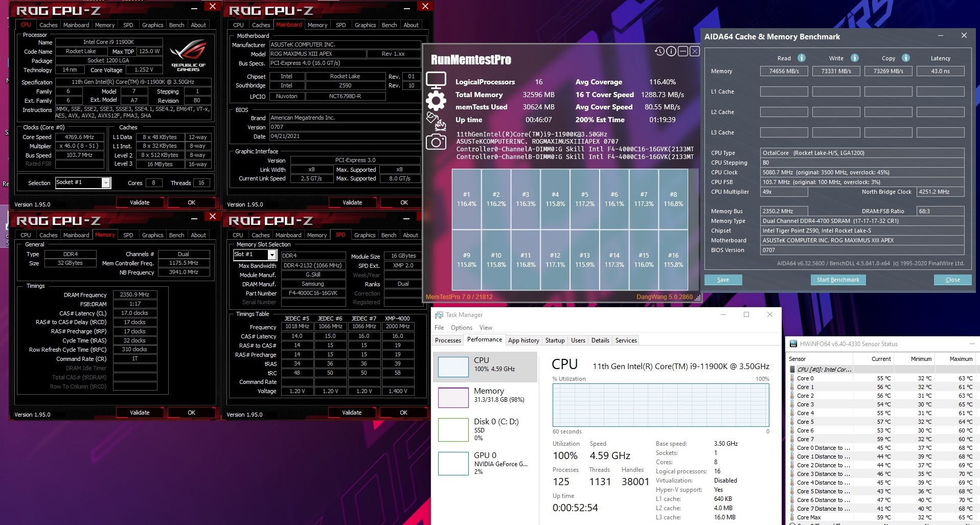Click the monitor icon in RunMemtestPro
Image resolution: width=980 pixels, height=525 pixels.
(436, 80)
